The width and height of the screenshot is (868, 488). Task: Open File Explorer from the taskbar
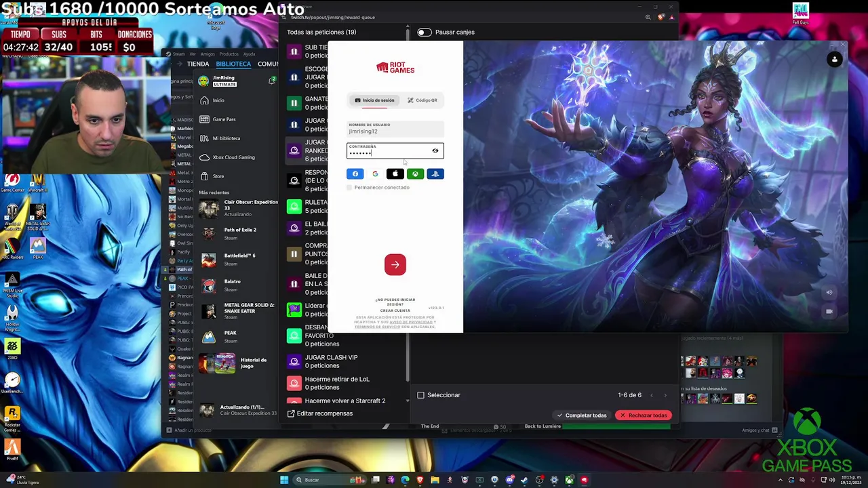pos(435,480)
